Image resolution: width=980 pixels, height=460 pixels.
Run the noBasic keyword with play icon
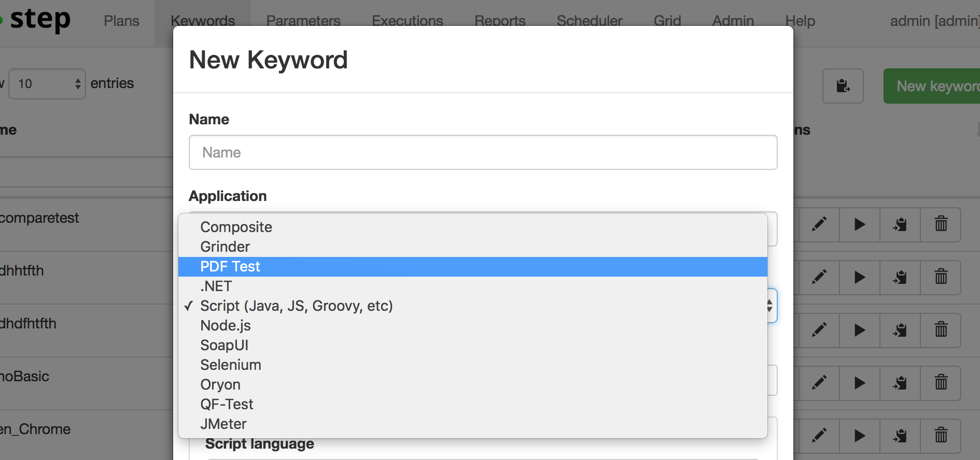click(x=860, y=383)
